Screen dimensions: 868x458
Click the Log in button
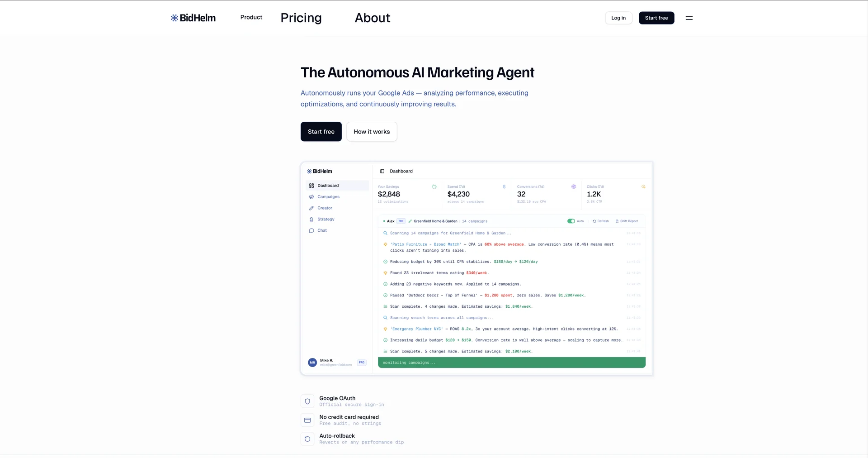[x=618, y=18]
